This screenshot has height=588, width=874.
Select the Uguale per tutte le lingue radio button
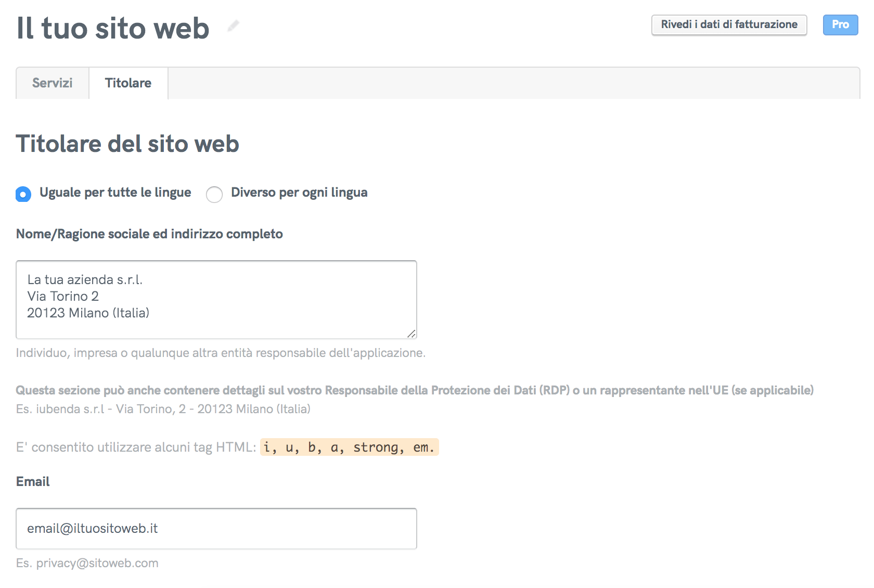coord(23,194)
